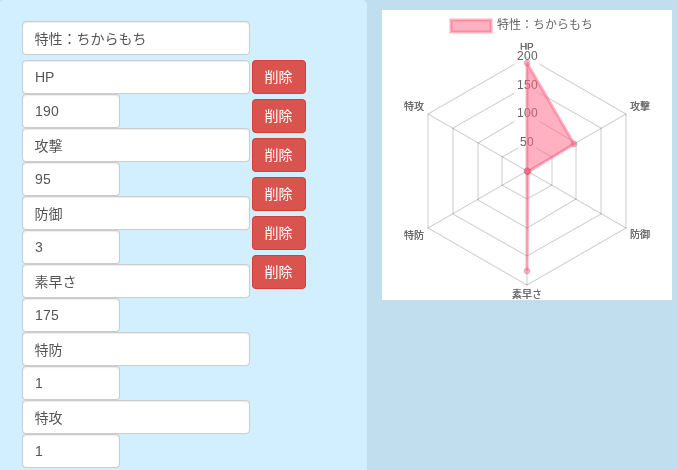
Task: Click the 攻撃 data point on radar chart
Action: click(x=573, y=144)
